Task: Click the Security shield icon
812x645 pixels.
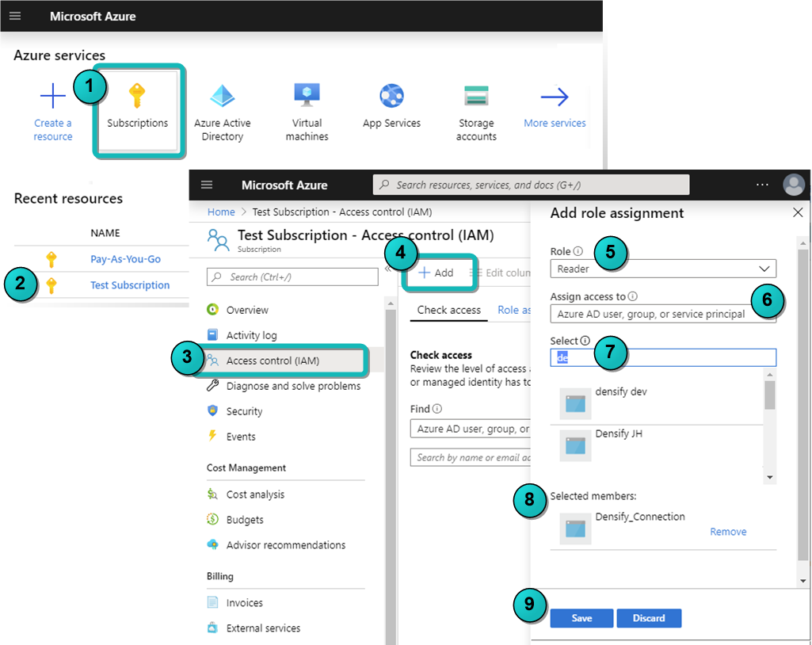Action: coord(212,410)
